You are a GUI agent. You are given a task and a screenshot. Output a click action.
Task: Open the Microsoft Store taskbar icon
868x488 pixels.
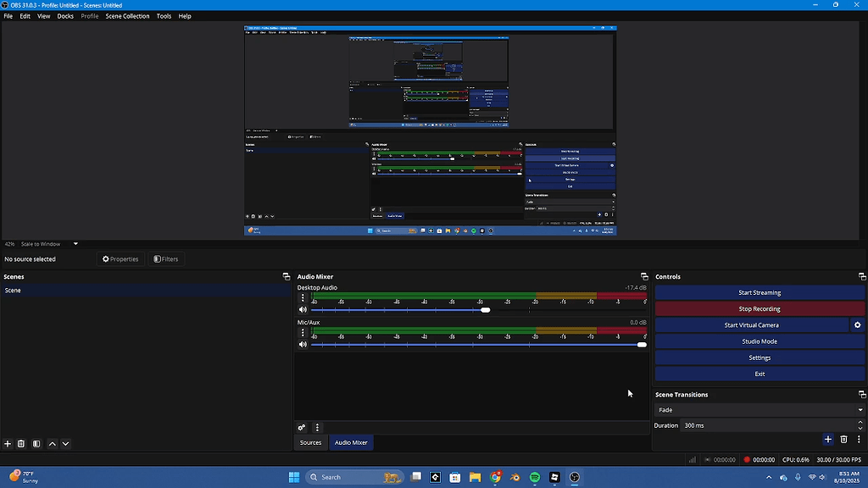coord(455,477)
